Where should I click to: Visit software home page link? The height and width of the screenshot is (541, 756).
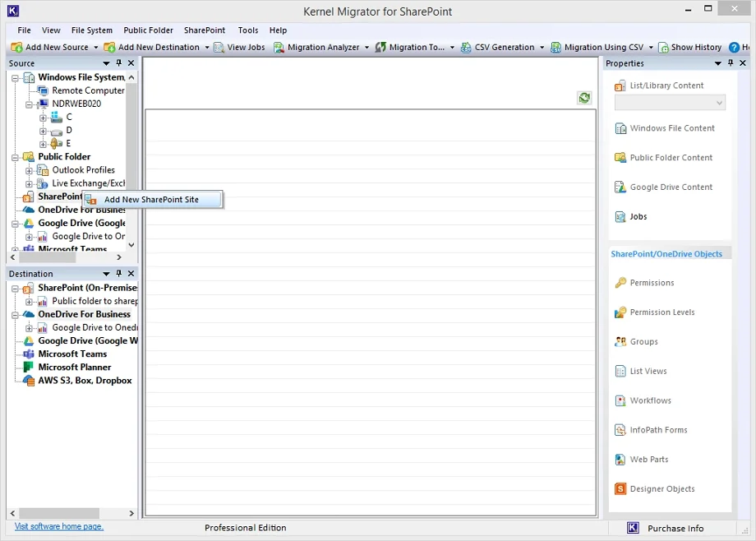(59, 526)
